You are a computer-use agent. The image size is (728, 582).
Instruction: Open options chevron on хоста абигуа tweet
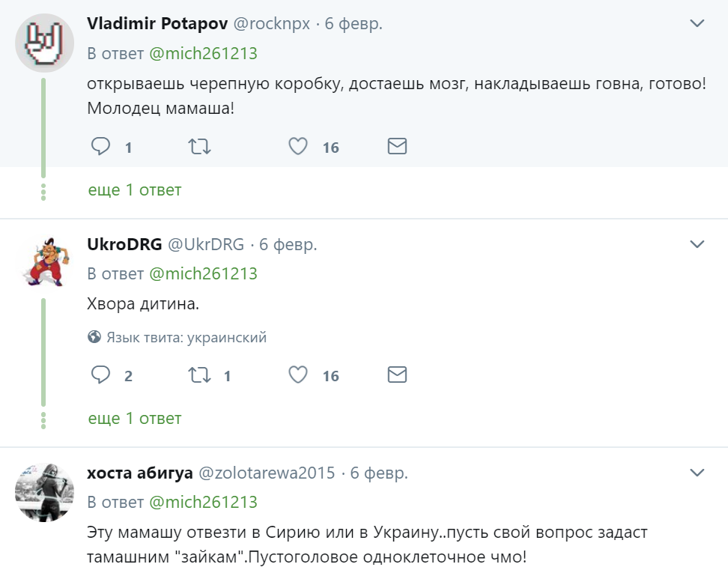point(697,473)
